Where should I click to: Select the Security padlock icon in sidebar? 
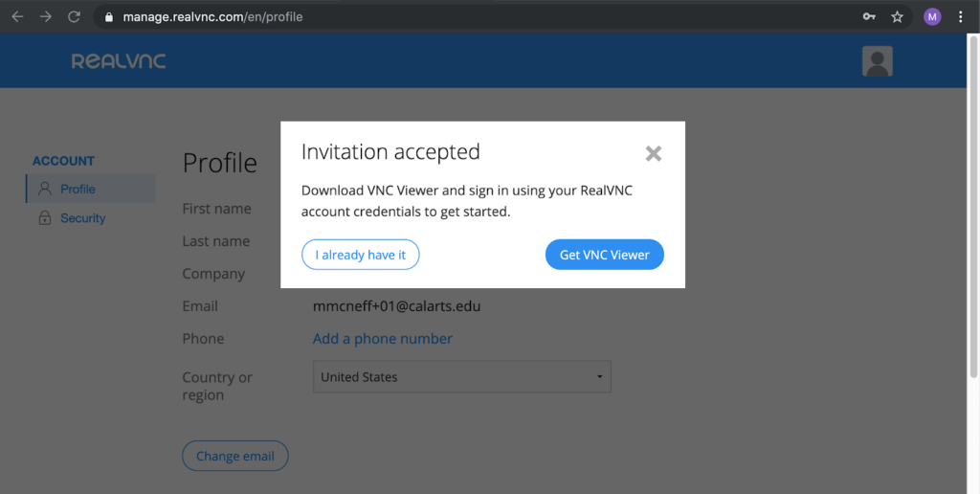(44, 217)
